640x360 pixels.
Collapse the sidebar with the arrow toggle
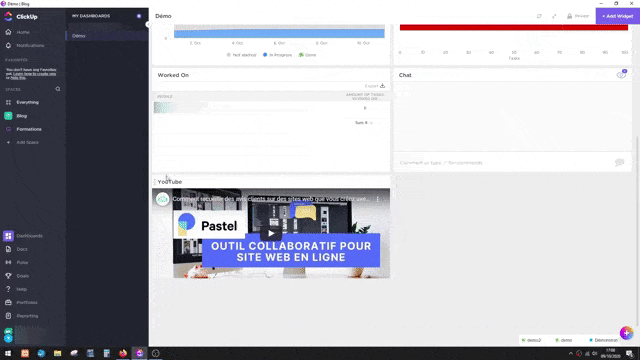coord(148,24)
